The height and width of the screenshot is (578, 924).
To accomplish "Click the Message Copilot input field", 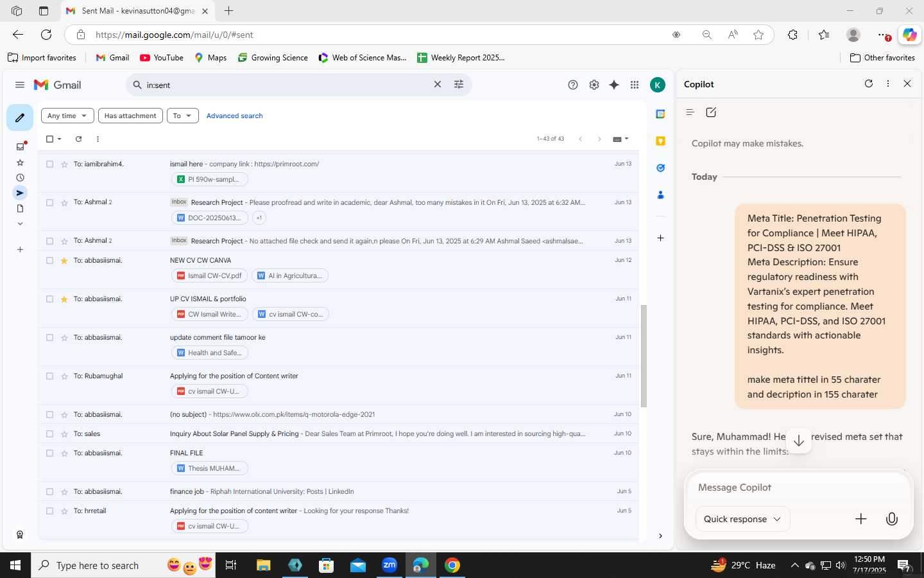I will click(x=799, y=487).
